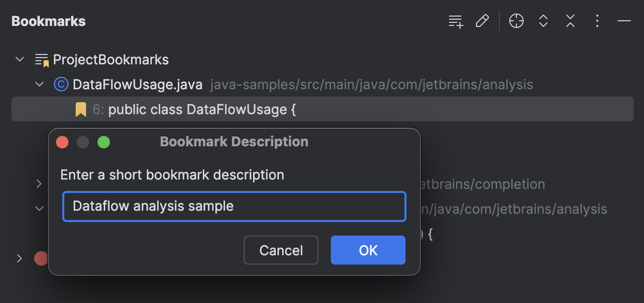
Task: Click the select-opened-file crosshair icon
Action: coord(516,21)
